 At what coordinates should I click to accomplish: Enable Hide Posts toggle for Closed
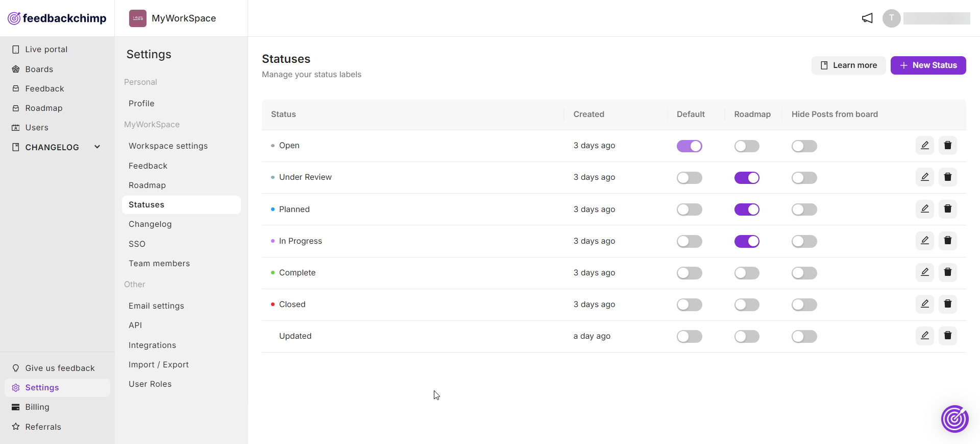(x=804, y=305)
